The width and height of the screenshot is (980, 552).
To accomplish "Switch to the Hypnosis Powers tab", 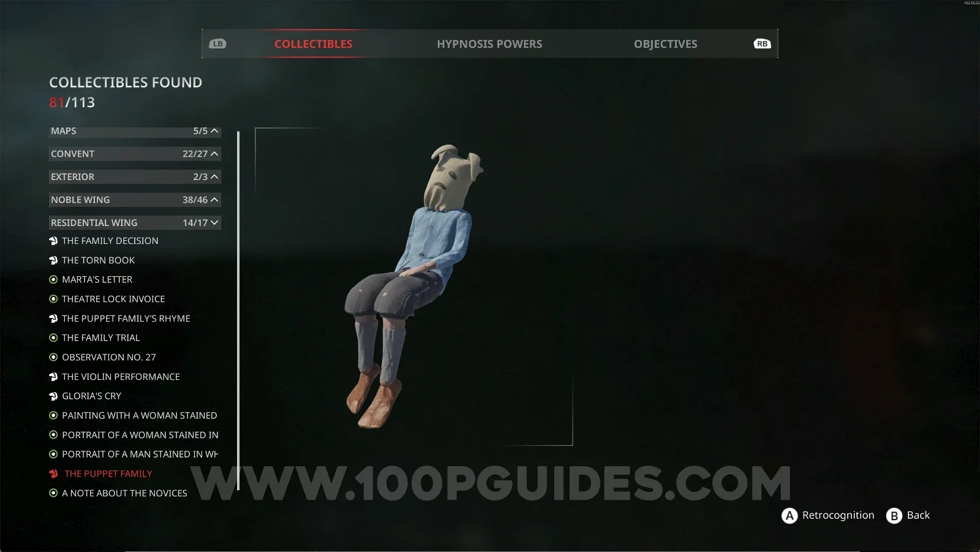I will (x=489, y=44).
